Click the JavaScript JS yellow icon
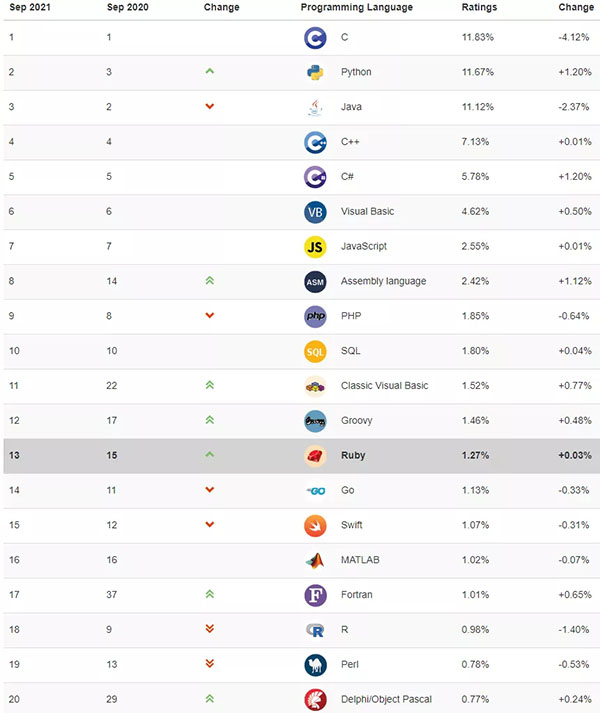600x713 pixels. pyautogui.click(x=315, y=246)
